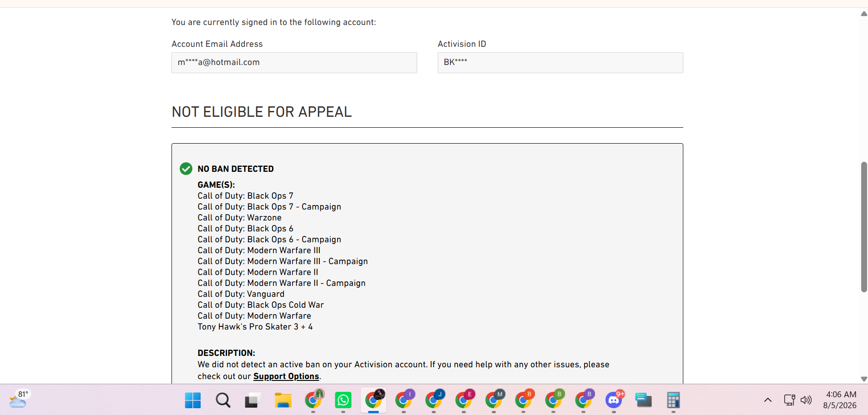Open Task View on the taskbar
This screenshot has height=415, width=868.
253,400
